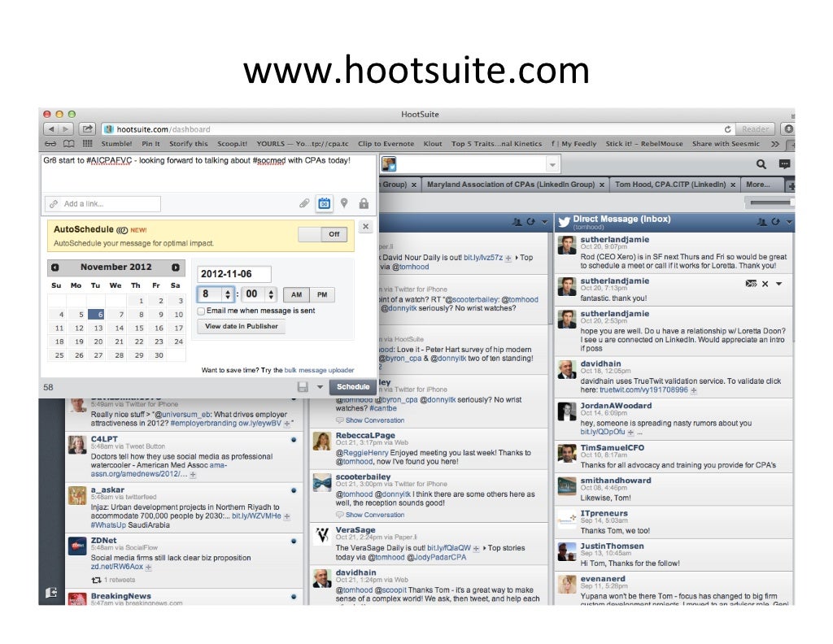Click the date field showing 2012-11-06
This screenshot has width=833, height=644.
tap(233, 274)
